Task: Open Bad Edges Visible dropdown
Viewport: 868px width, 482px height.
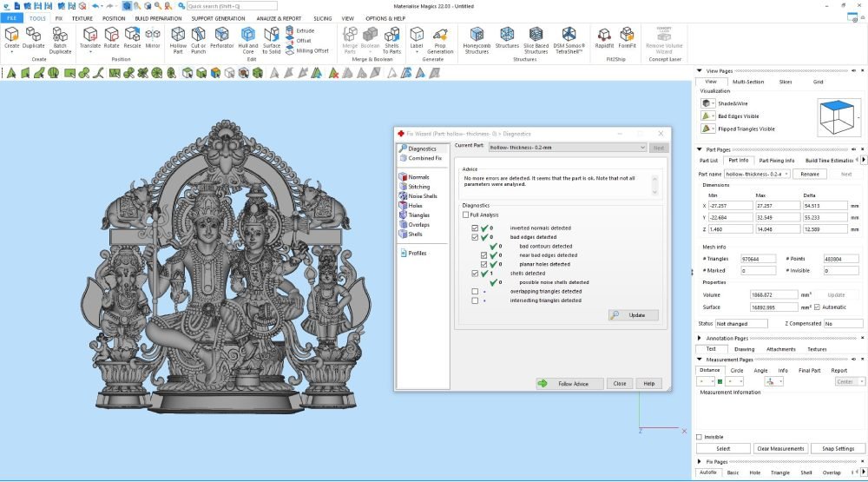Action: (x=708, y=116)
